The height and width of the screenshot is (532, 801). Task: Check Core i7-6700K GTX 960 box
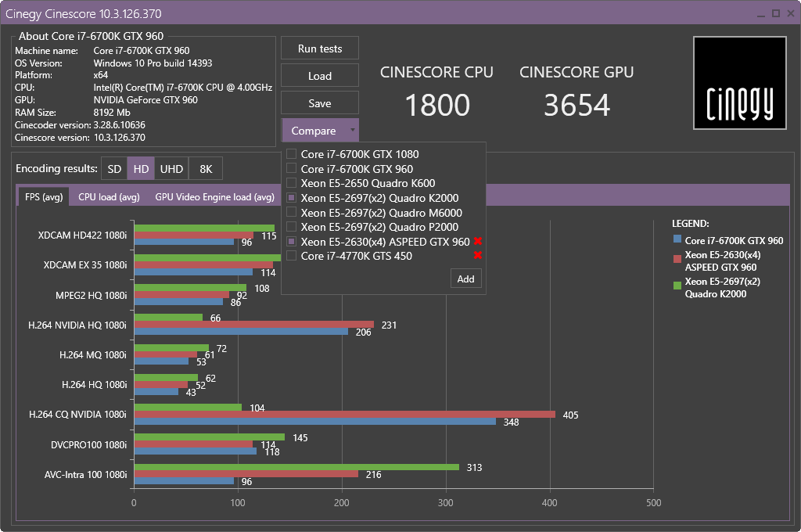click(291, 168)
